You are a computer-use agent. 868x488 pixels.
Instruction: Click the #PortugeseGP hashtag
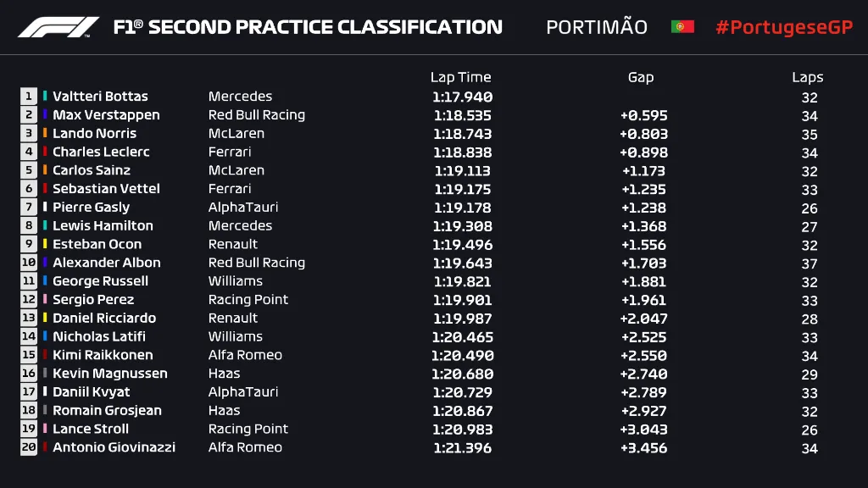coord(784,27)
